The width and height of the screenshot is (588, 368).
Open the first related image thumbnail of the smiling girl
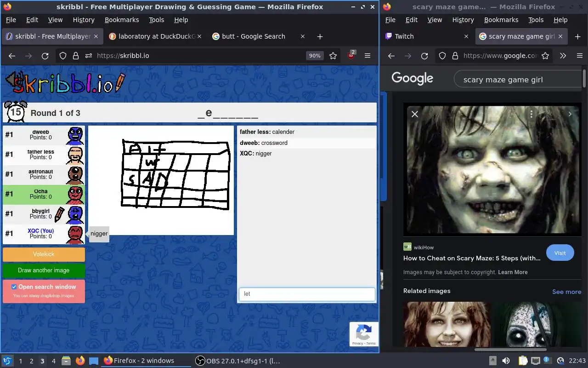447,324
